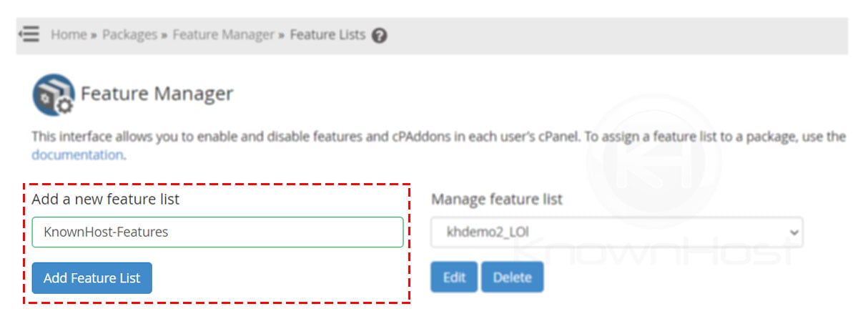Click the Edit button
868x329 pixels.
(x=454, y=278)
